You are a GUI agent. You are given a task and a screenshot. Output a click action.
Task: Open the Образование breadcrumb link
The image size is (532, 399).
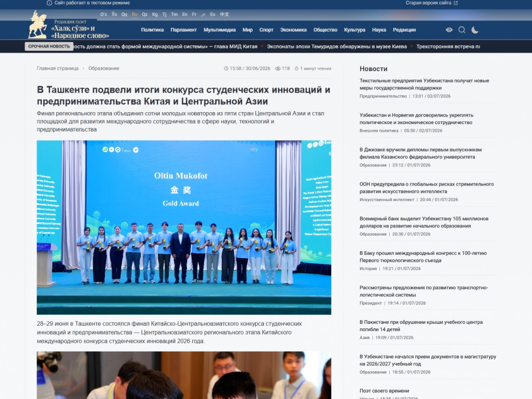click(103, 68)
